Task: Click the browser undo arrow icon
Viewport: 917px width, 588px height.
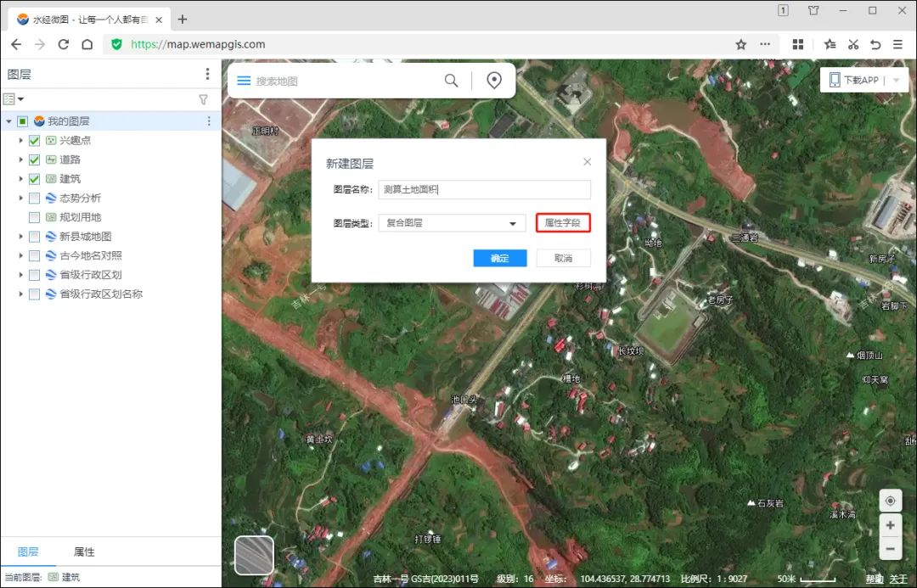Action: point(875,44)
